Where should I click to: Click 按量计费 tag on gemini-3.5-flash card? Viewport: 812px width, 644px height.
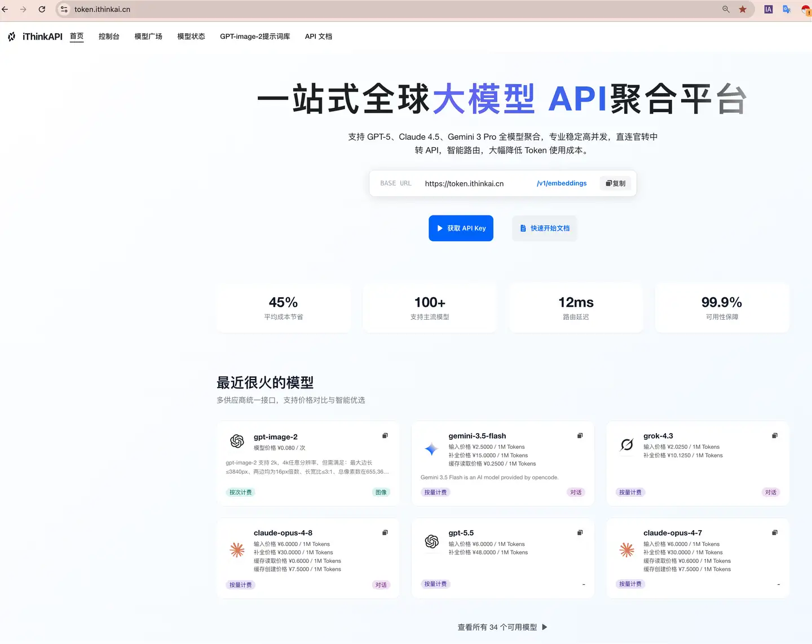[x=435, y=492]
